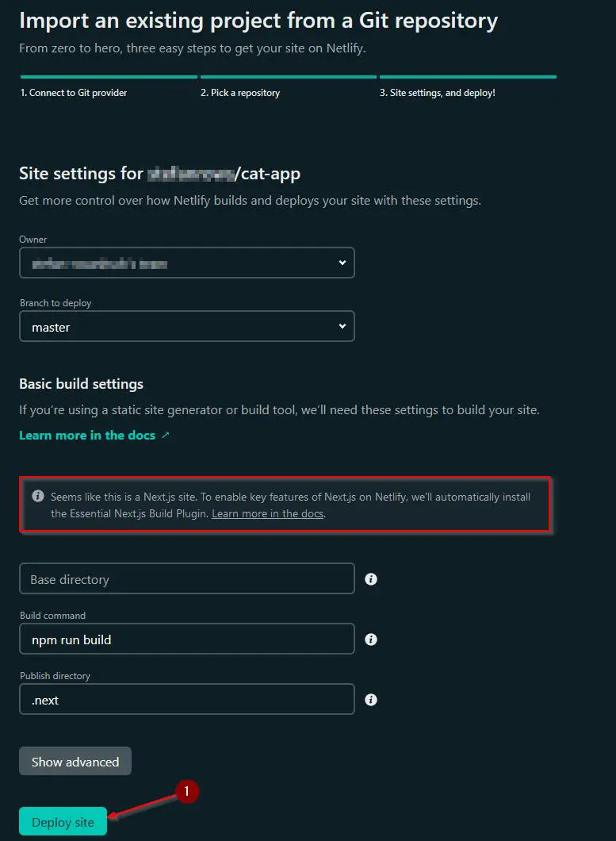Click the Deploy site button
Screen dimensions: 616x841
63,822
